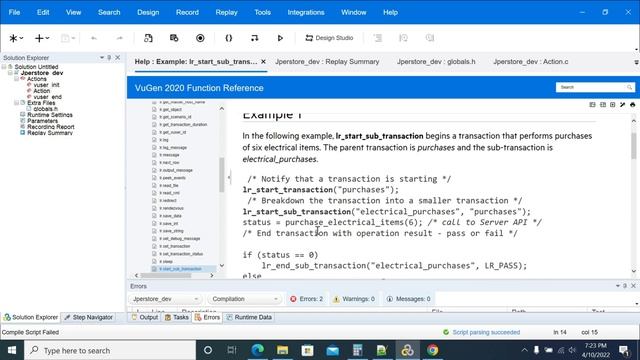Open Parameters in Solution Explorer
This screenshot has width=640, height=360.
(42, 121)
